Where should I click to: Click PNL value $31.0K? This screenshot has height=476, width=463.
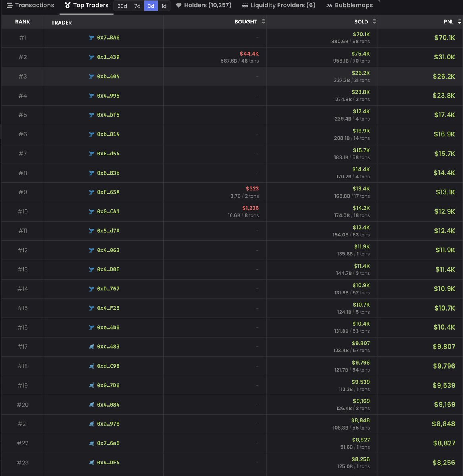444,57
